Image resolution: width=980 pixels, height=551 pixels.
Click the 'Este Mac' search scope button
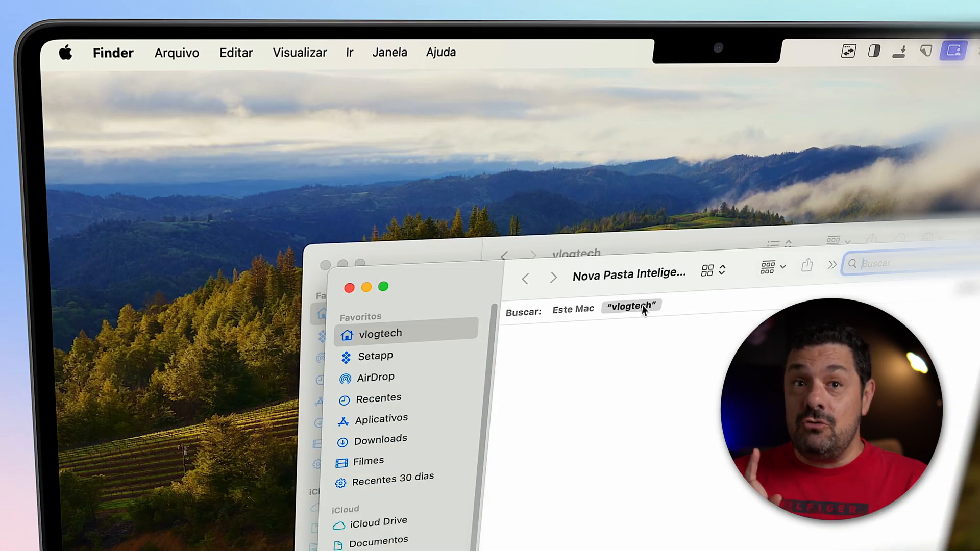point(573,309)
